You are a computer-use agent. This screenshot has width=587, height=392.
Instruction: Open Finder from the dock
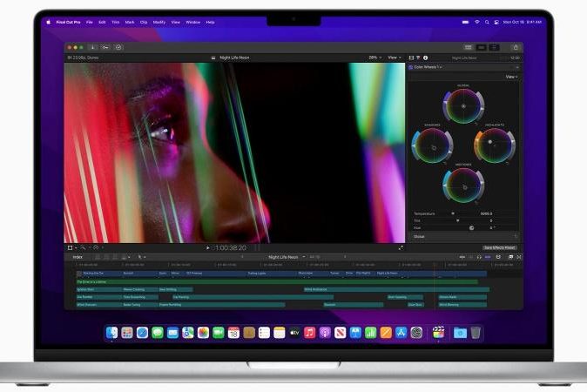click(x=111, y=333)
